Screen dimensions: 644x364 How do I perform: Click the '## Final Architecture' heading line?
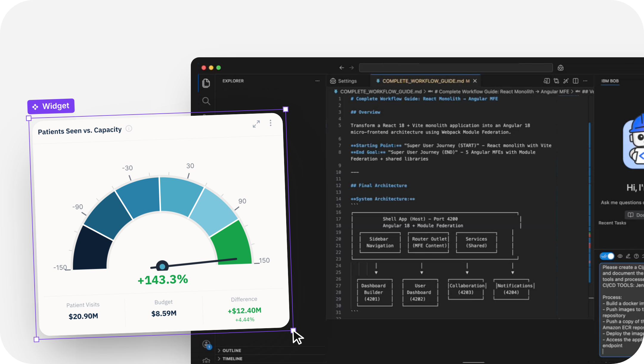click(379, 186)
